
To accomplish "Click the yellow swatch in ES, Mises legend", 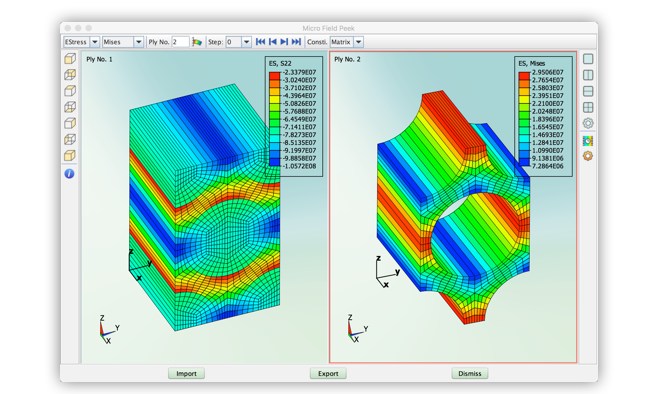I will pos(524,100).
